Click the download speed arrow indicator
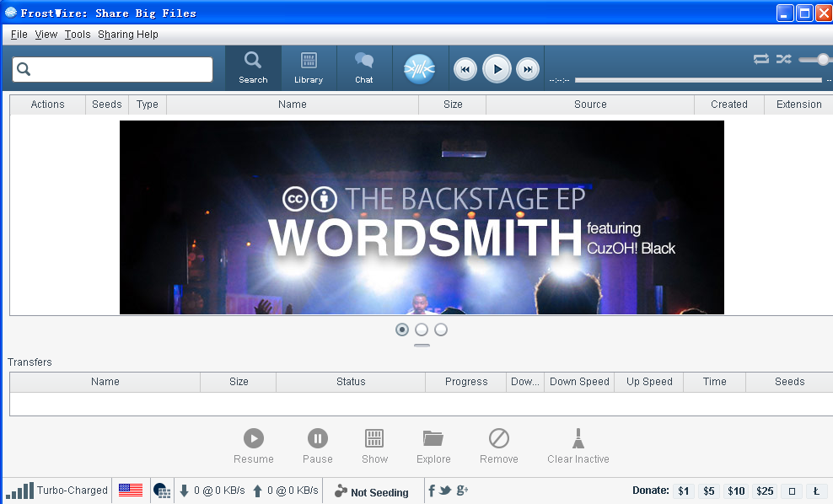The height and width of the screenshot is (504, 833). coord(185,491)
